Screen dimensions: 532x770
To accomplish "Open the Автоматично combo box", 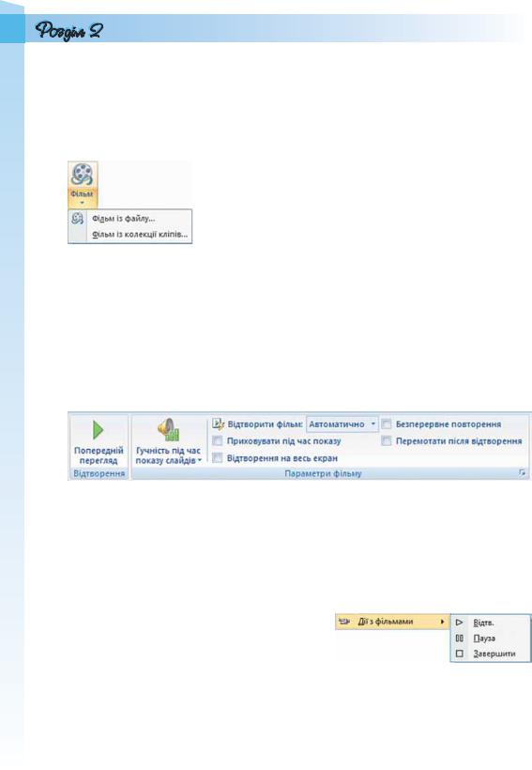I will click(x=342, y=423).
